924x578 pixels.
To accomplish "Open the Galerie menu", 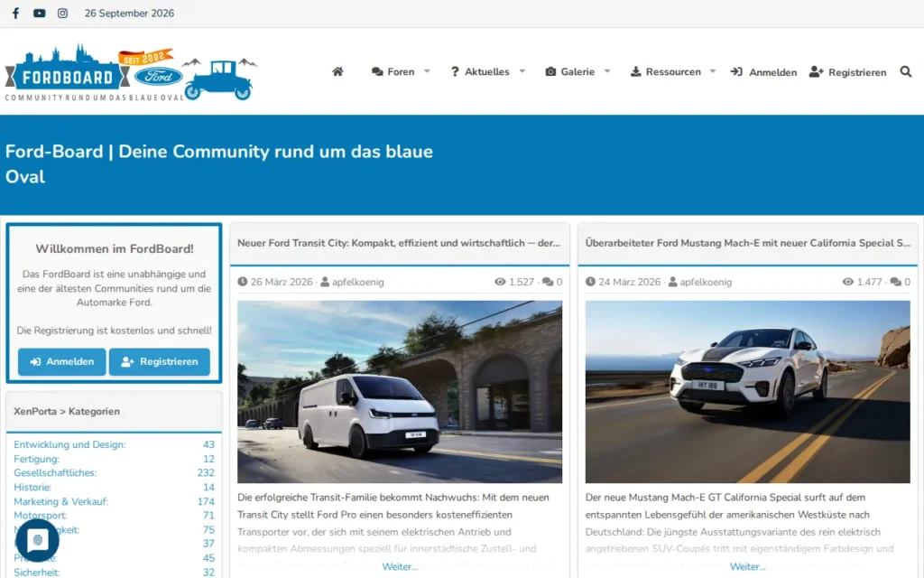I will (x=570, y=71).
